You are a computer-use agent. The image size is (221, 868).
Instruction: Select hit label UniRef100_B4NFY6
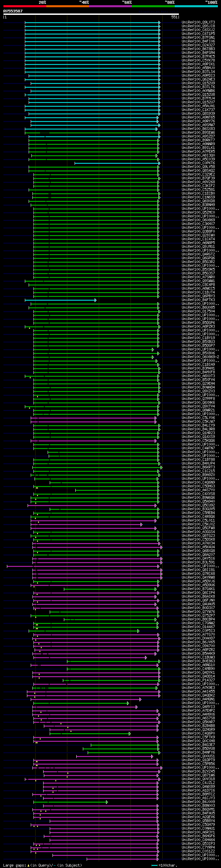(x=198, y=753)
